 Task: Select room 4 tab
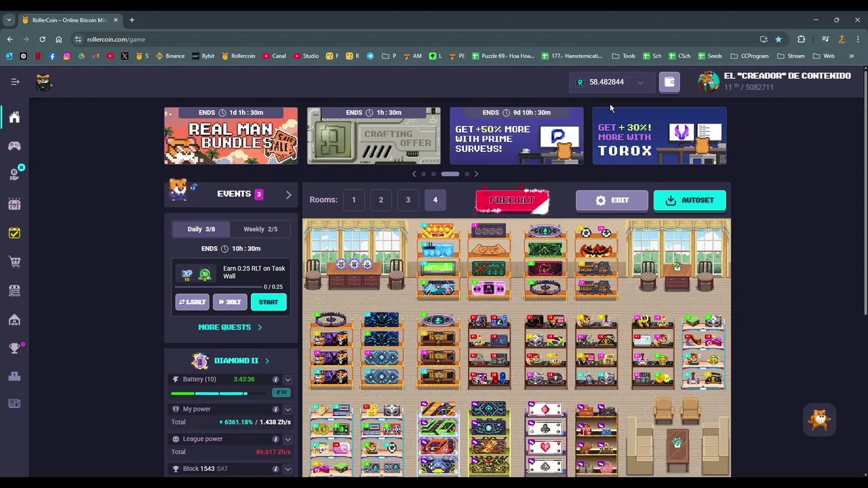(x=435, y=200)
